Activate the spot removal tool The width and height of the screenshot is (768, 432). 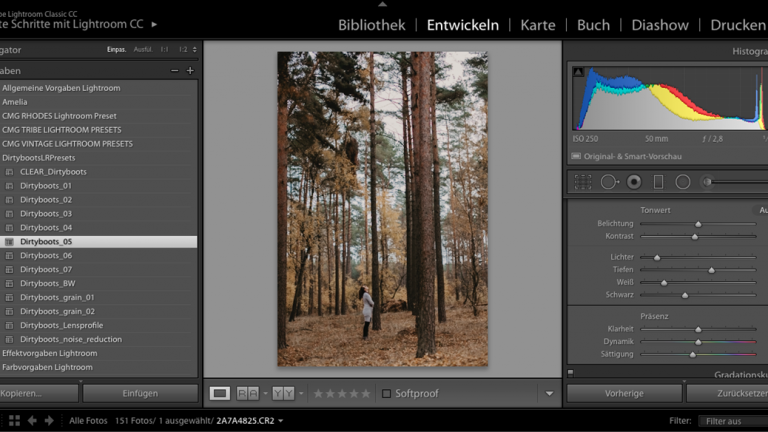click(x=609, y=182)
